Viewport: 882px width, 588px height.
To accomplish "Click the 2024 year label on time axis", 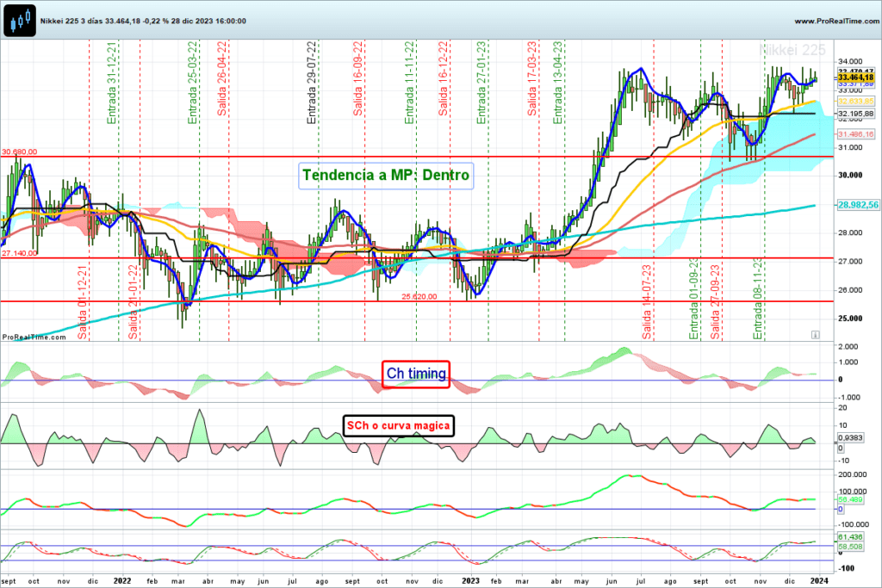I will coord(819,581).
